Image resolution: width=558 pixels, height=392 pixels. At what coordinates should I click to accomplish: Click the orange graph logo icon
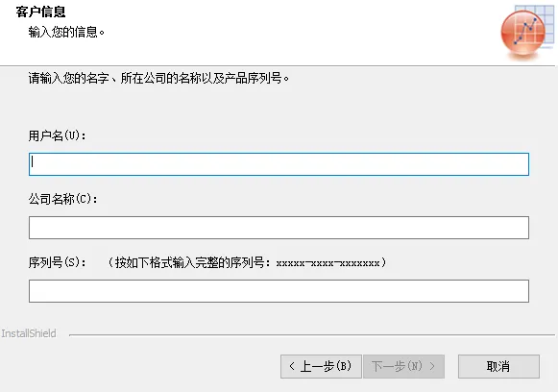point(523,33)
